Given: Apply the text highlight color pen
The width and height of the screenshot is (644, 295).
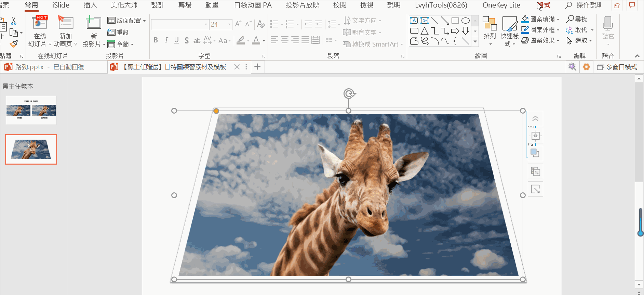Looking at the screenshot, I should [241, 40].
